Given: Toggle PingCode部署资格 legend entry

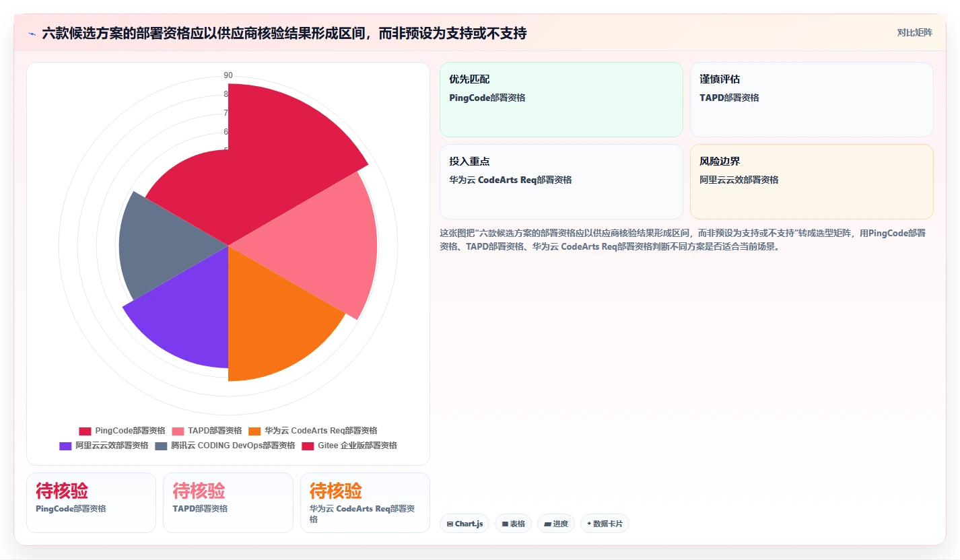Looking at the screenshot, I should (x=122, y=431).
